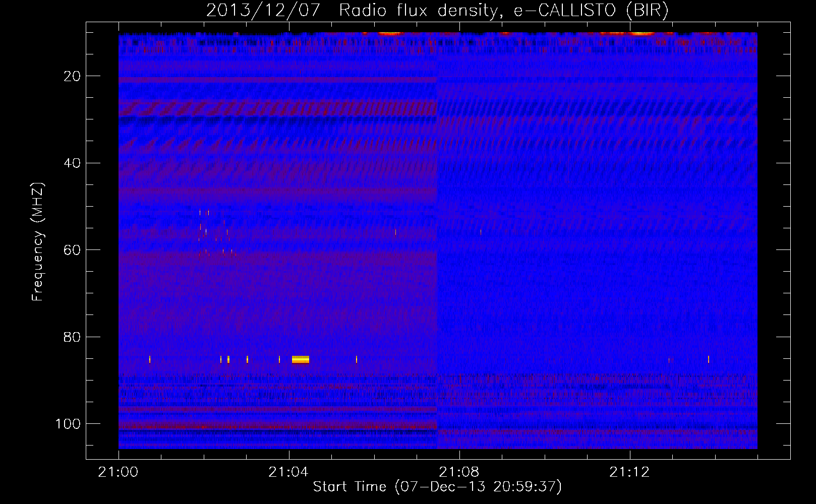Click the 21:00 time tick label
Screen dimensions: 816x504
coord(119,472)
